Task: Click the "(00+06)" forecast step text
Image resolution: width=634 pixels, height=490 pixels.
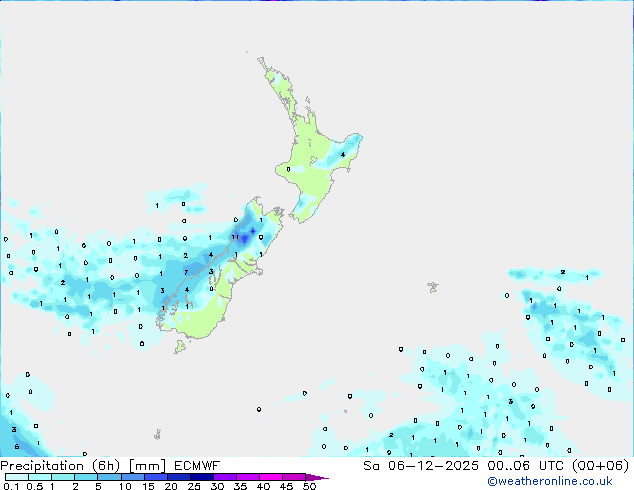Action: coord(600,466)
